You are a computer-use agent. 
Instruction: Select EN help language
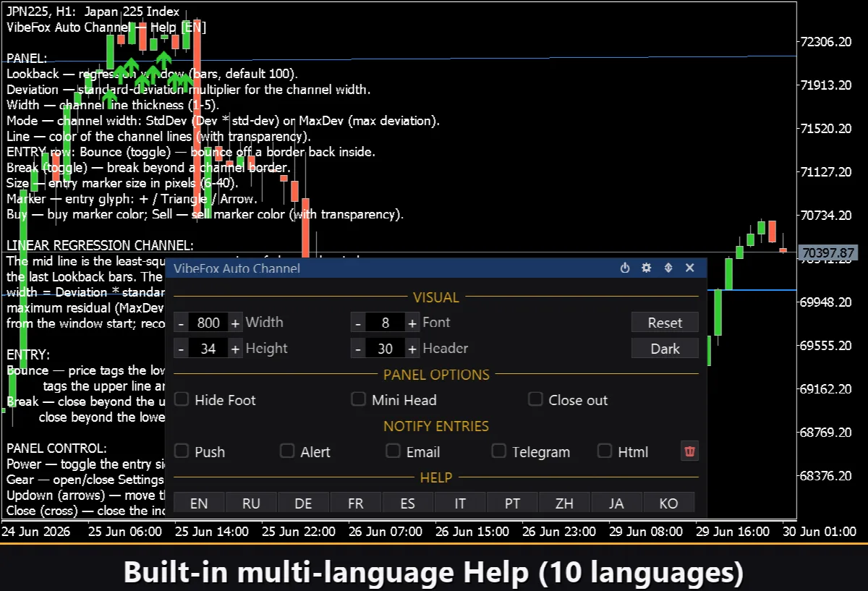tap(199, 503)
